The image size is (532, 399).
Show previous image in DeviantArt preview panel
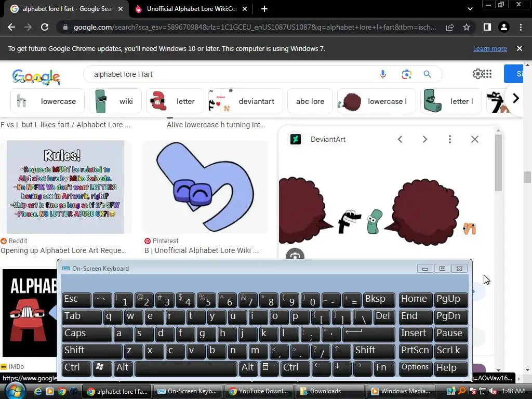pos(400,139)
